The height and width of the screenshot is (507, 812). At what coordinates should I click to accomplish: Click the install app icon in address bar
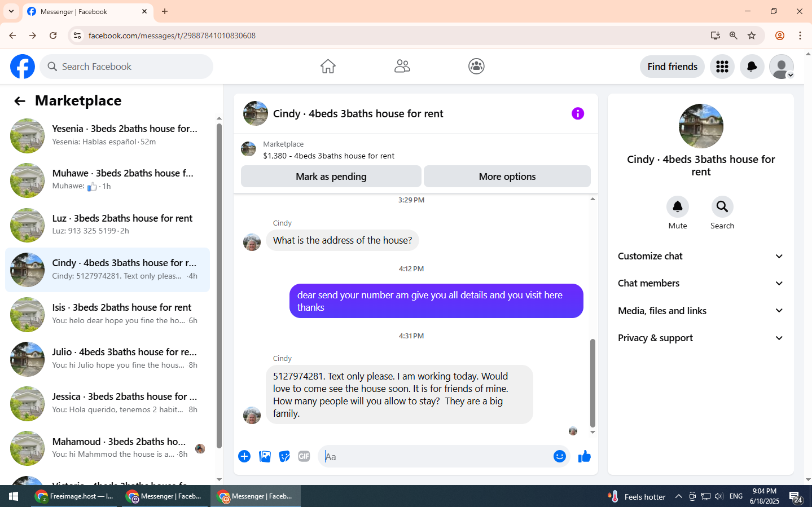716,36
